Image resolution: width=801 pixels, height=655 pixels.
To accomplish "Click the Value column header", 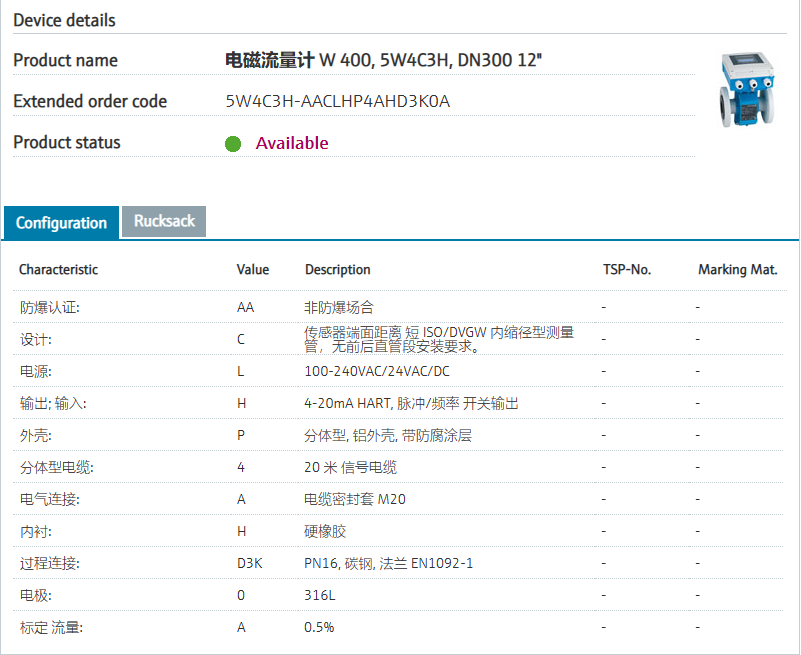I will 253,270.
